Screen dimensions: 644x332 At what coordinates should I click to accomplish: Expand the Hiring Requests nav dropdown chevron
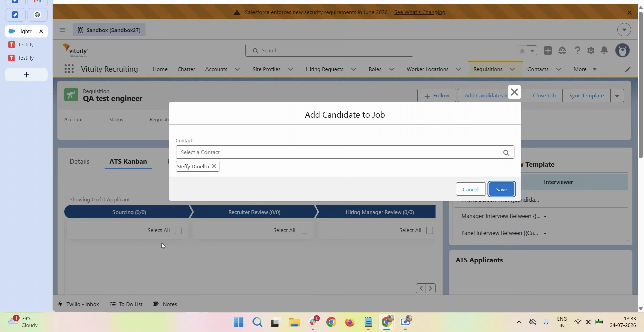(354, 69)
